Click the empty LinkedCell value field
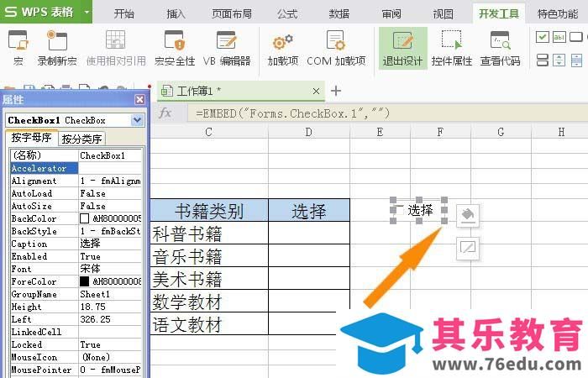The width and height of the screenshot is (588, 378). [110, 332]
